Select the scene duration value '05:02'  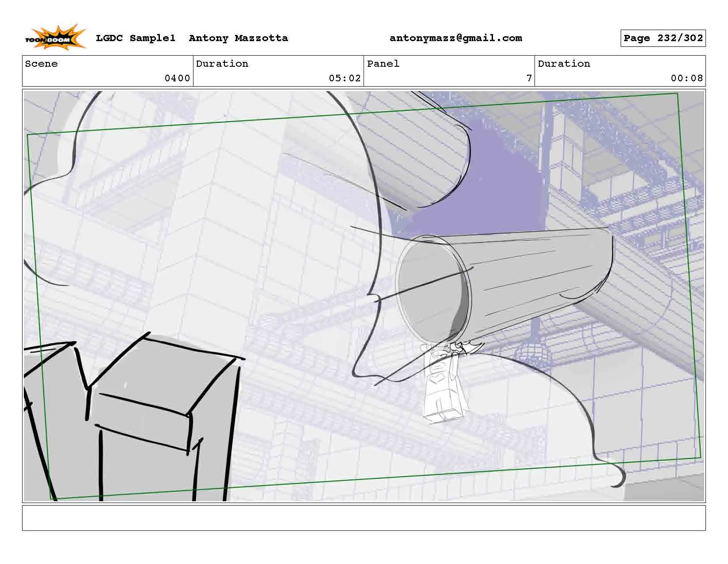pos(345,78)
